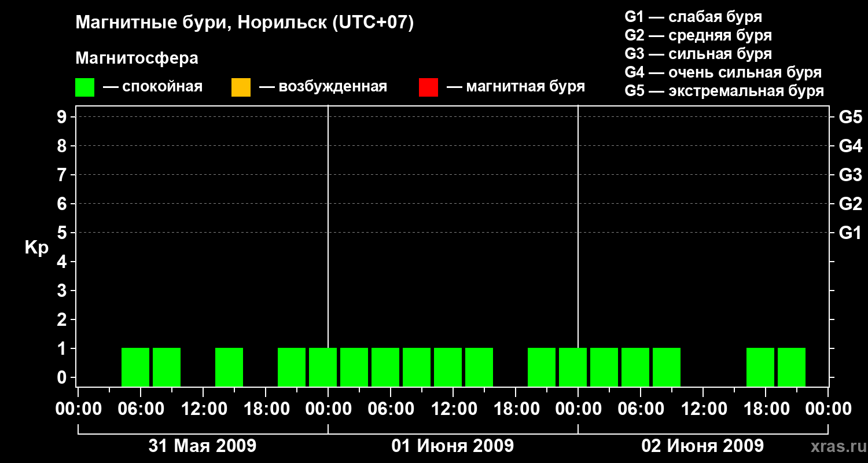868x463 pixels.
Task: Select the line 'G4 — очень сильная буря'
Action: (723, 72)
